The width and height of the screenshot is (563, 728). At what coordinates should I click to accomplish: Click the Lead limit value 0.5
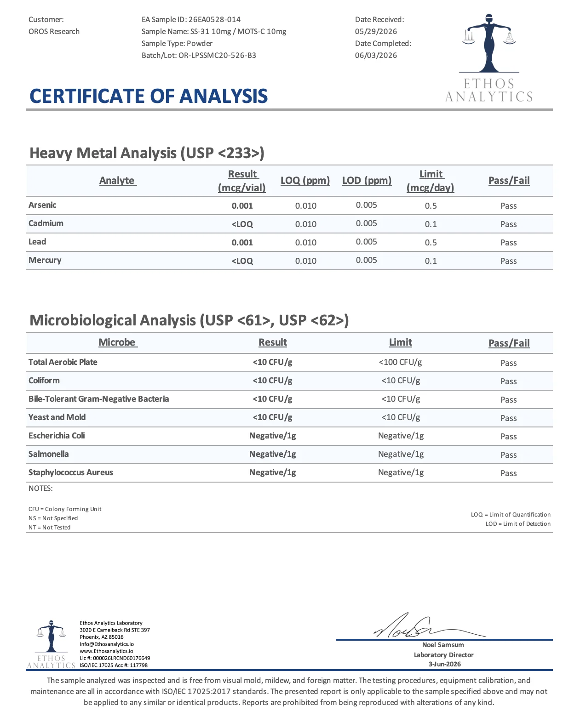tap(431, 243)
